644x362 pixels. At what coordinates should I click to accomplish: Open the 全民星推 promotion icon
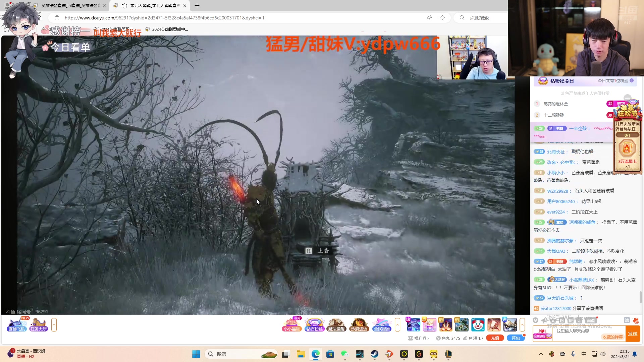[x=382, y=324]
